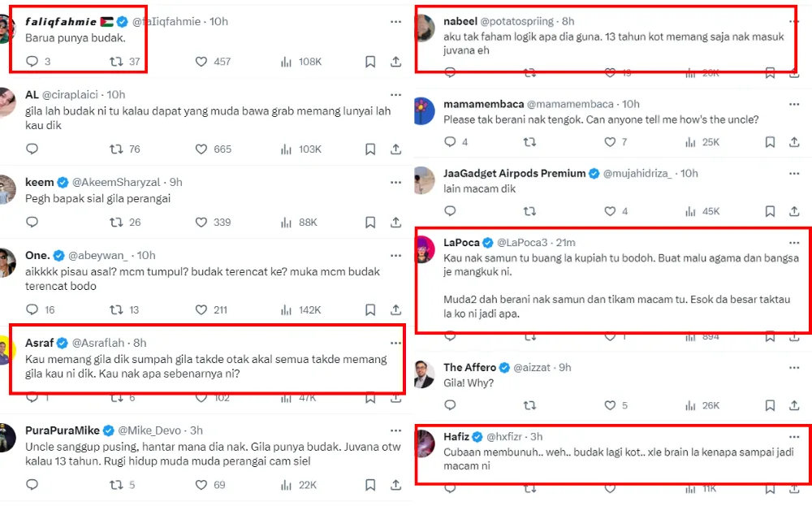The image size is (812, 506).
Task: Retweet JaaGadget Airpods Premium's tweet
Action: pyautogui.click(x=529, y=211)
